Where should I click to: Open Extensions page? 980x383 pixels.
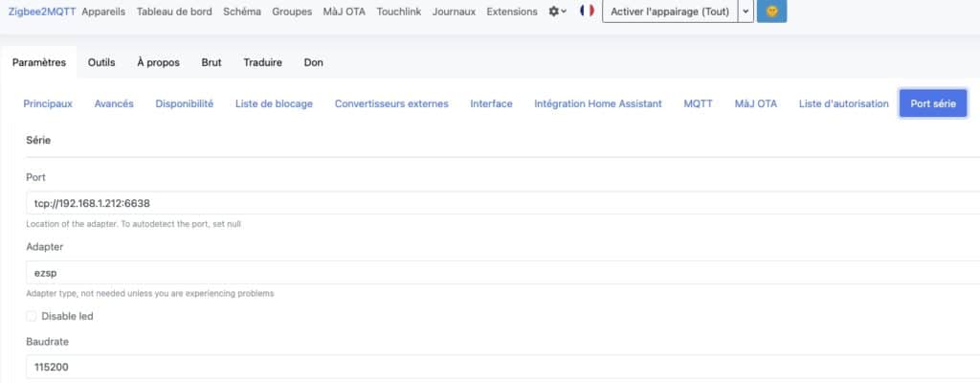click(512, 11)
